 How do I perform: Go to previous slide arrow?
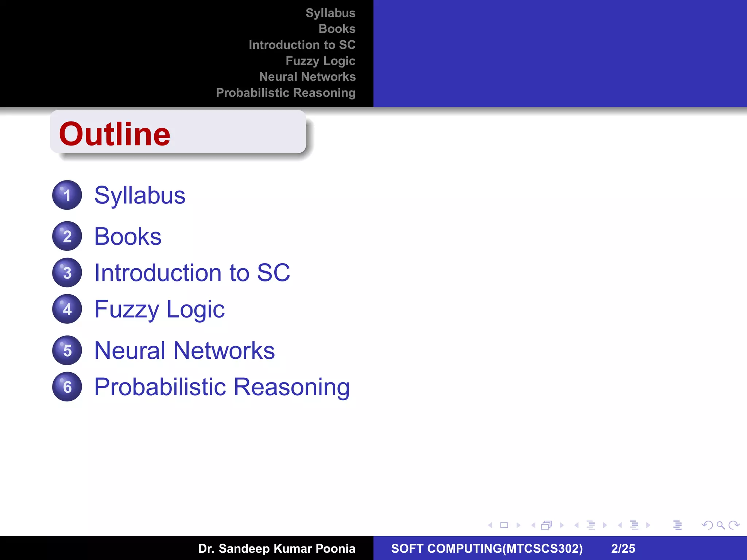pos(490,525)
